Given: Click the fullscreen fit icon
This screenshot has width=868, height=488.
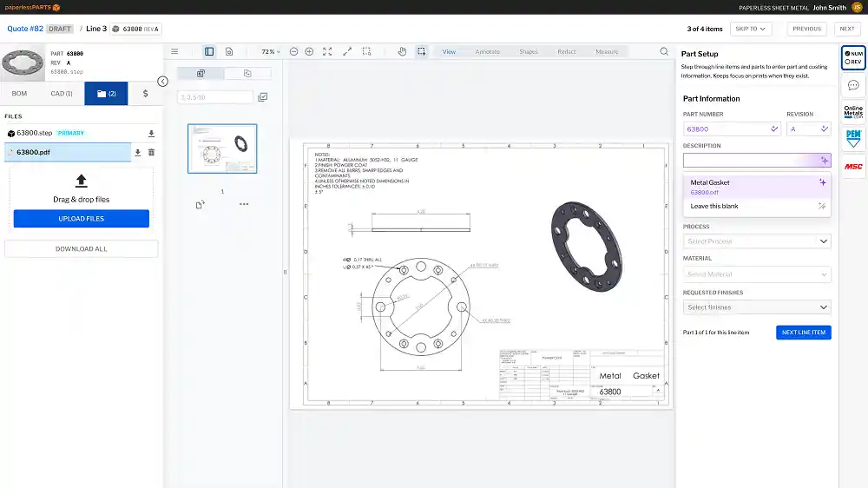Looking at the screenshot, I should pyautogui.click(x=327, y=52).
